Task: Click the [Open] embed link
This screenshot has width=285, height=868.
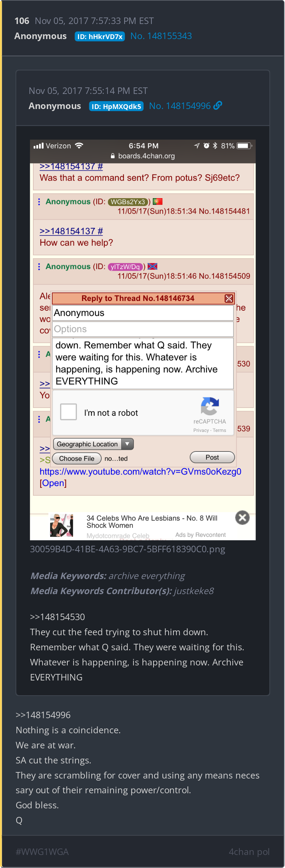Action: point(53,483)
